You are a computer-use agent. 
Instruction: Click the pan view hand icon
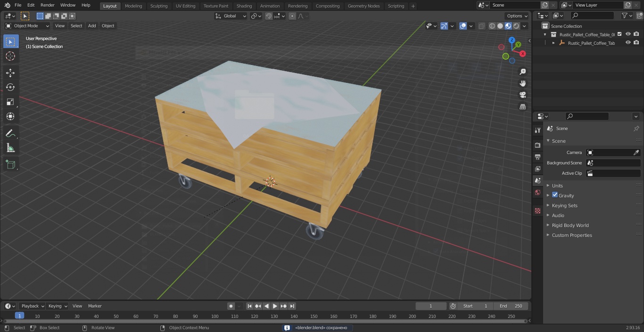click(x=522, y=83)
